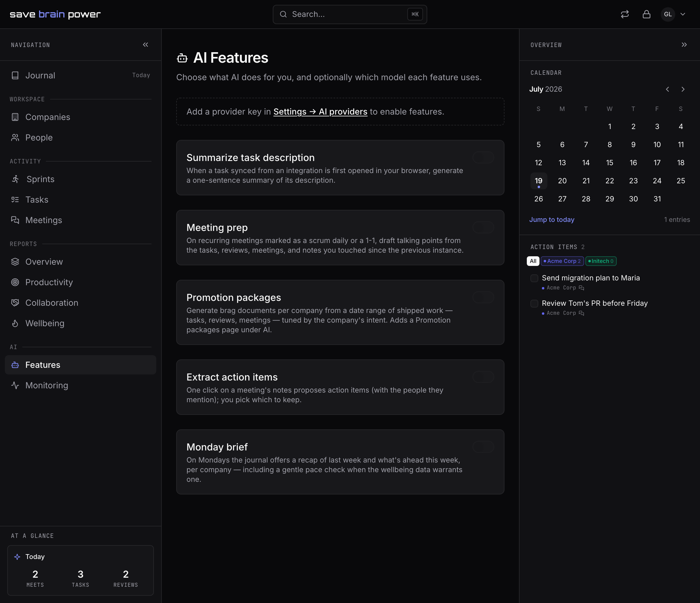
Task: Select the All action items filter
Action: [533, 261]
